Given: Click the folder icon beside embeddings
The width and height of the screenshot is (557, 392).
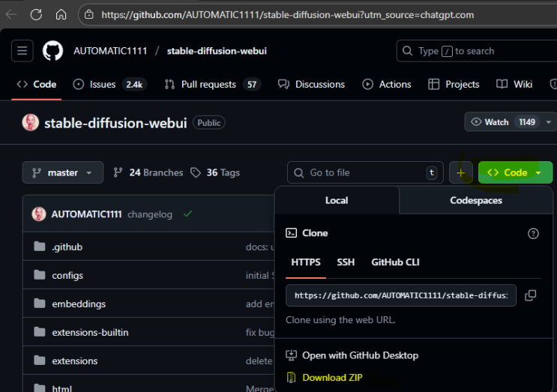Looking at the screenshot, I should tap(40, 304).
